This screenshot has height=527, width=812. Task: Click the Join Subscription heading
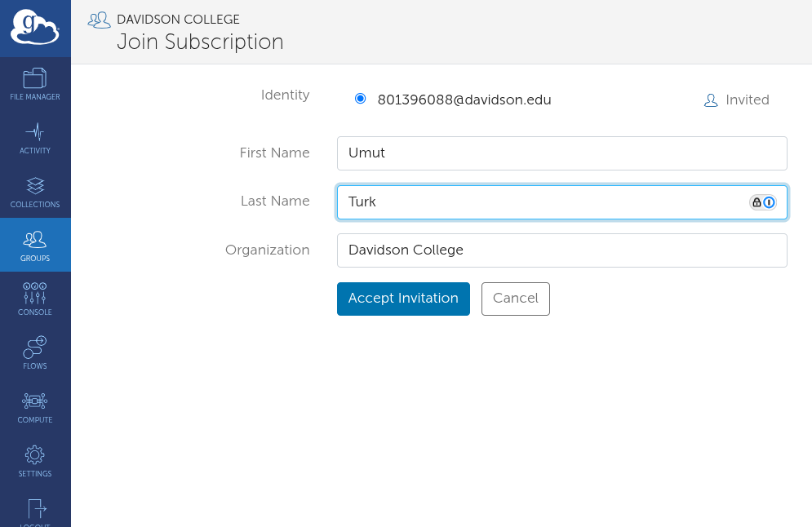click(x=200, y=42)
